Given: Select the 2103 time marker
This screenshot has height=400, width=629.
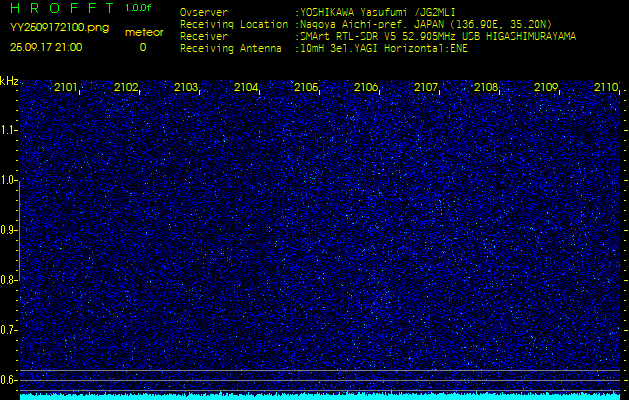Looking at the screenshot, I should (x=186, y=88).
